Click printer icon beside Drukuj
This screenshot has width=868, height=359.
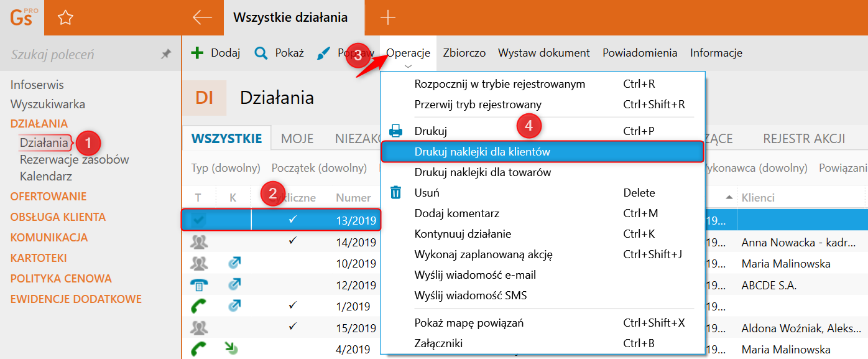click(396, 131)
